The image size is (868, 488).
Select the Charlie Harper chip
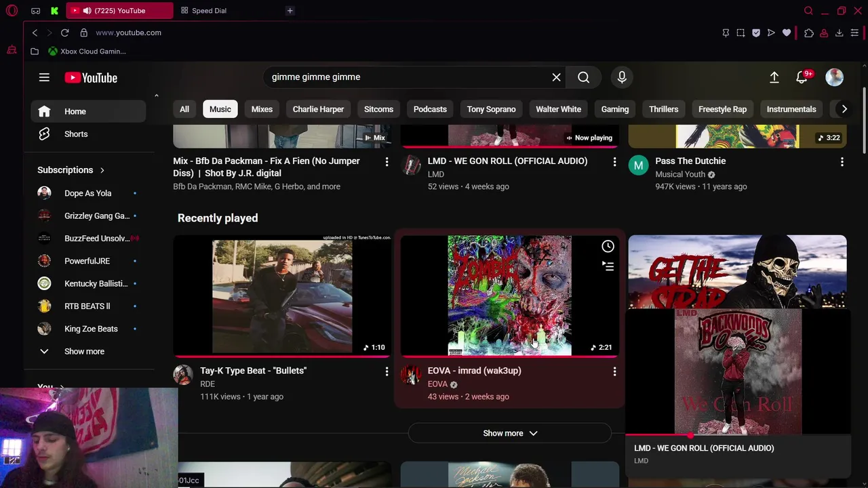click(x=318, y=109)
